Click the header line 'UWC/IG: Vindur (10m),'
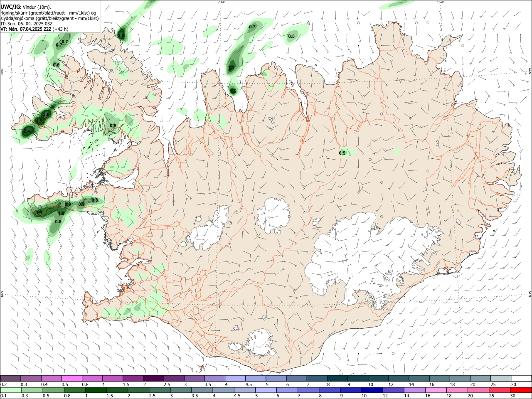 (x=26, y=7)
